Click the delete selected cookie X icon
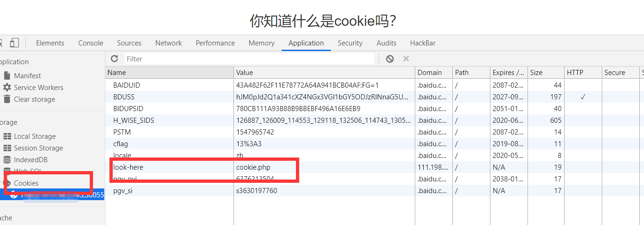 (406, 59)
